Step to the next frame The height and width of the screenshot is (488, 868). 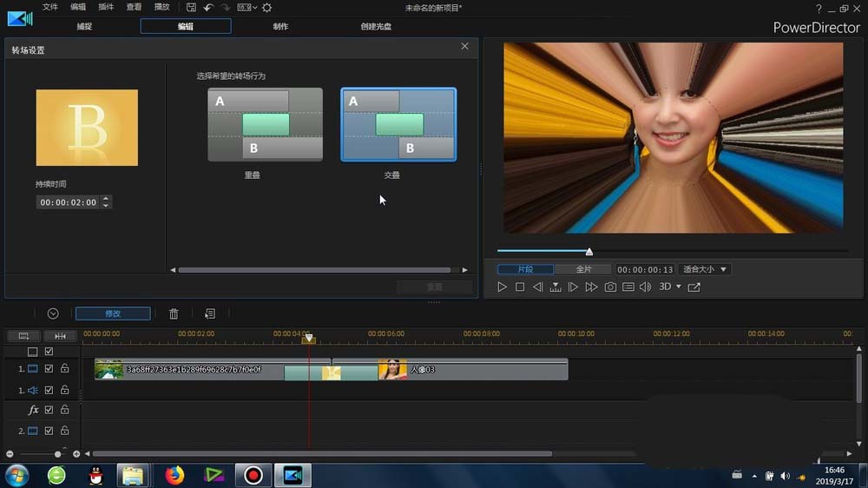click(x=573, y=287)
